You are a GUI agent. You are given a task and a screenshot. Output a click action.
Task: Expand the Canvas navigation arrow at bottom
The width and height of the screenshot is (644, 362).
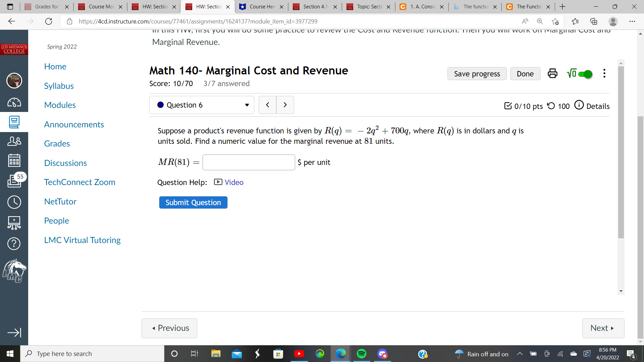pyautogui.click(x=14, y=333)
